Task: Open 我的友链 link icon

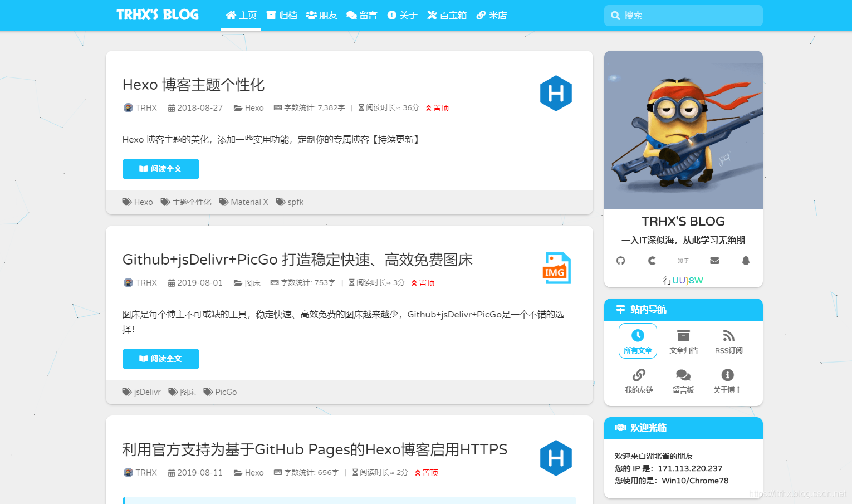Action: pyautogui.click(x=639, y=381)
